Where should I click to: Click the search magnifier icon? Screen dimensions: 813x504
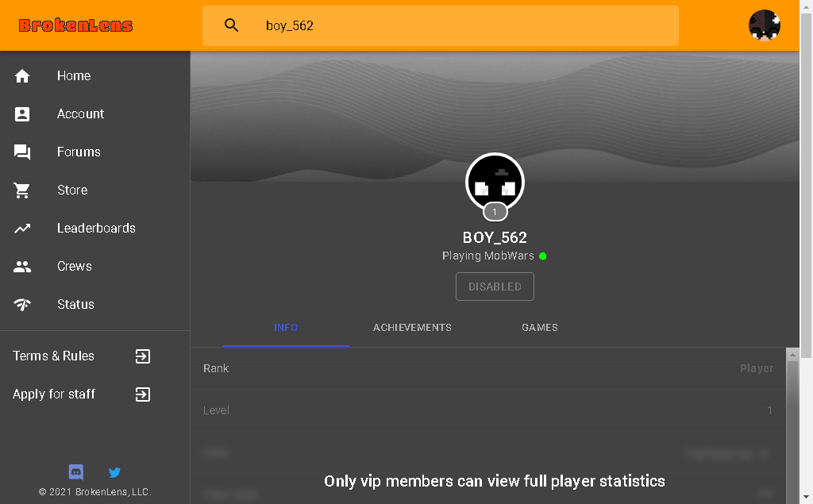point(231,25)
